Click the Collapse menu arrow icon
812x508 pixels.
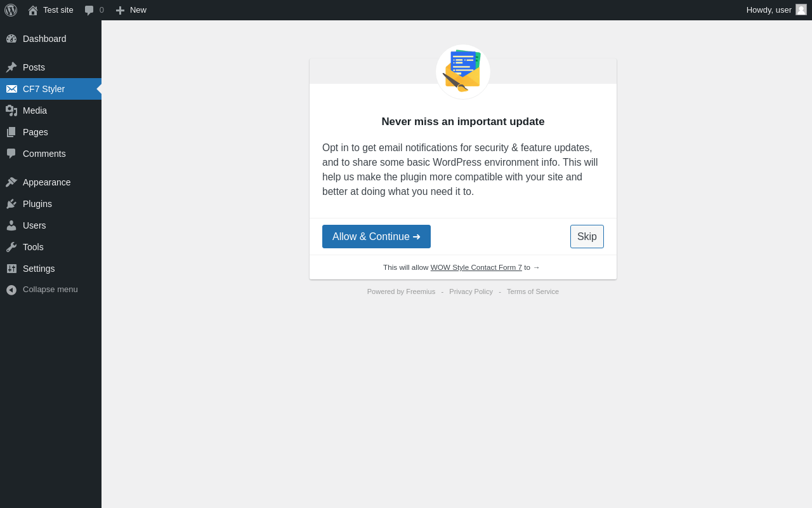point(11,290)
